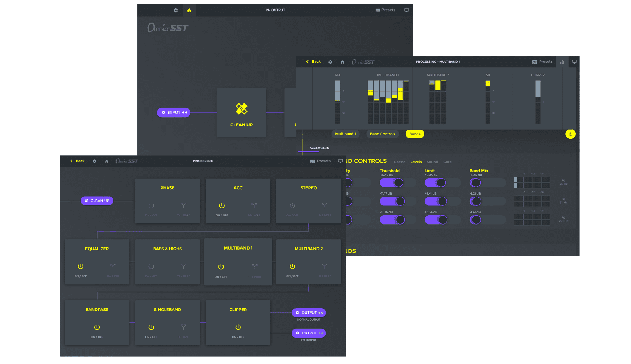Image resolution: width=631 pixels, height=364 pixels.
Task: Show bar-chart meters icon in Multiband 1 window
Action: (x=562, y=62)
